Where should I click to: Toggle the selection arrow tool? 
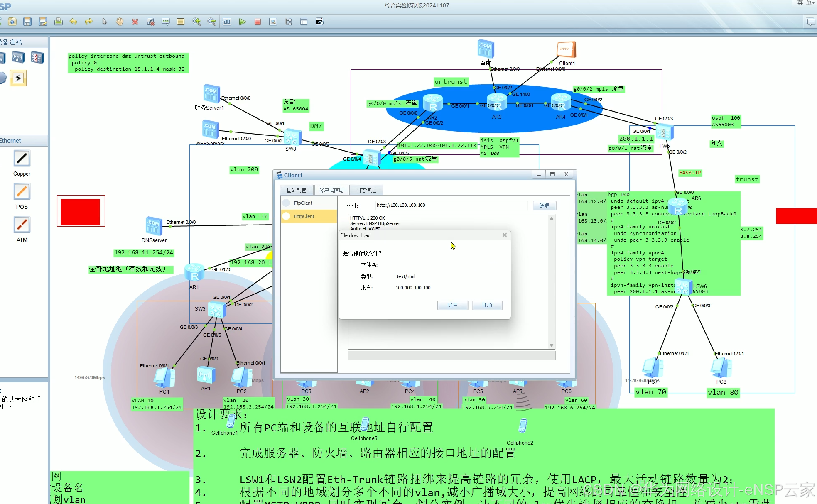coord(104,22)
